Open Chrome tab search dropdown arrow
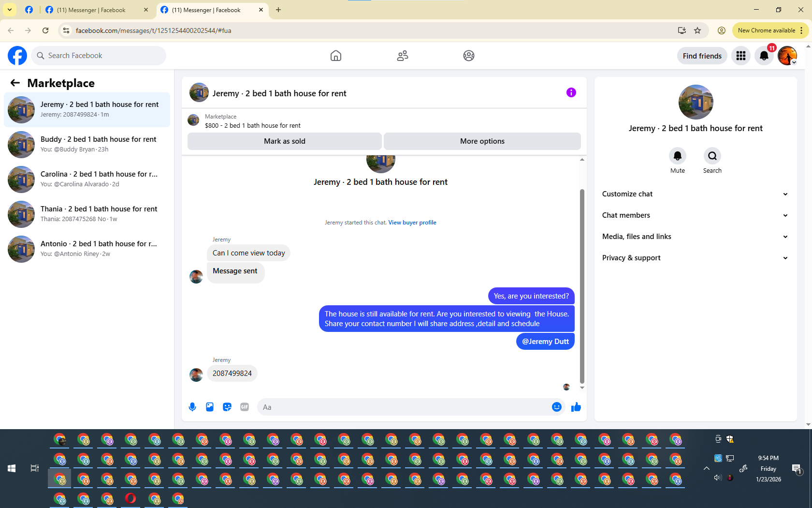This screenshot has width=812, height=508. point(10,10)
